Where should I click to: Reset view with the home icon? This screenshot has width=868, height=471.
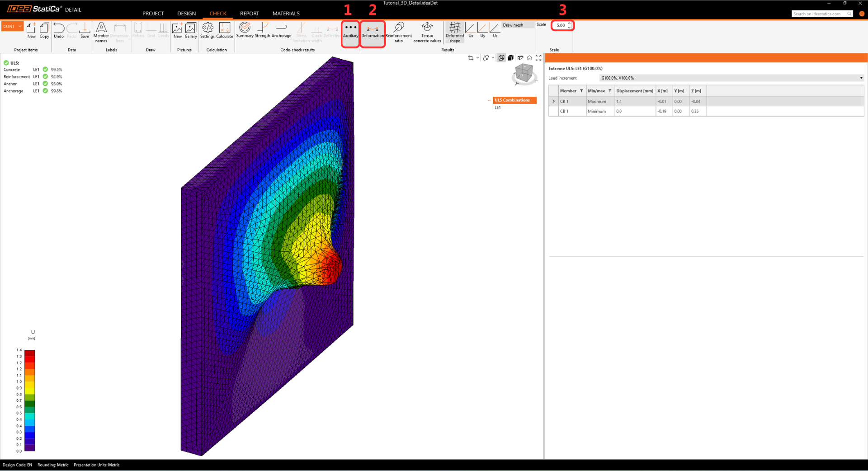coord(529,58)
